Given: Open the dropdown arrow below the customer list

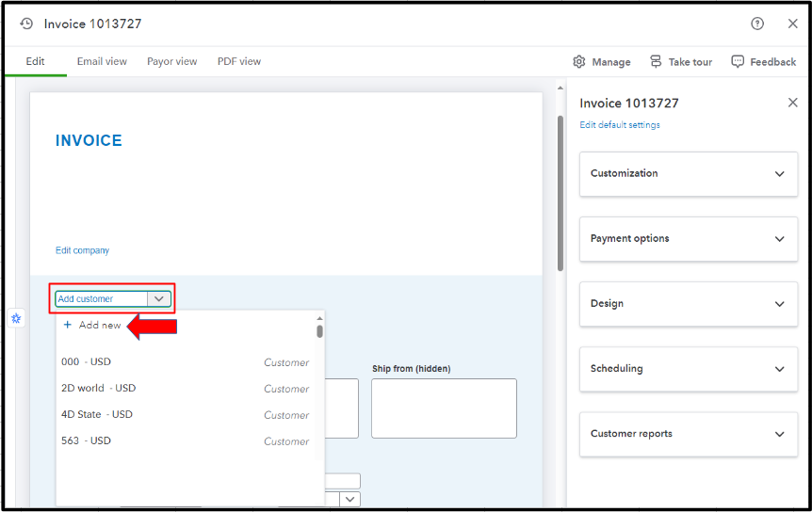Looking at the screenshot, I should pos(350,499).
